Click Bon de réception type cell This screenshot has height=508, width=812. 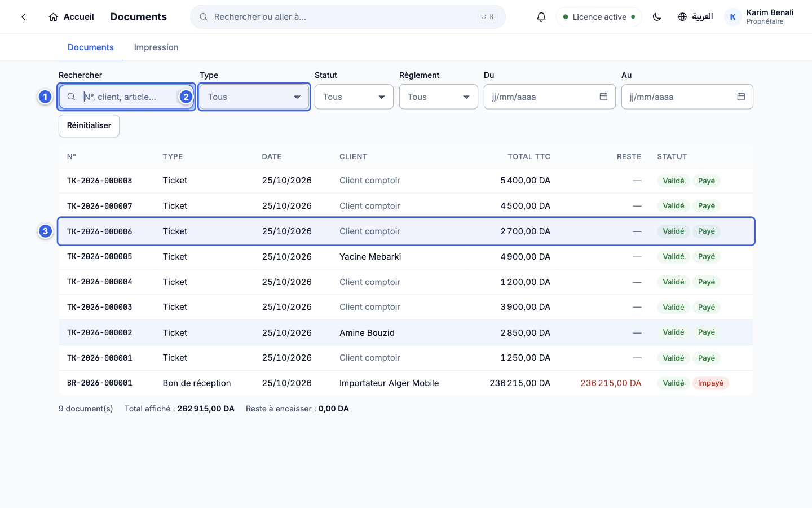[197, 383]
